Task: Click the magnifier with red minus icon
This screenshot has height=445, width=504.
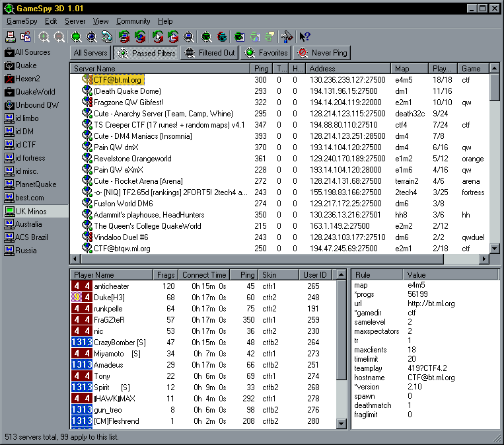Action: [x=59, y=37]
